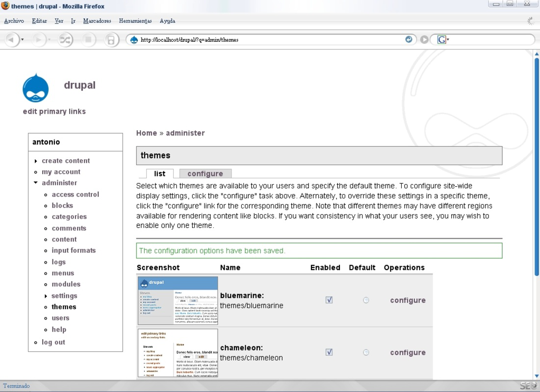540x392 pixels.
Task: Click log out in the sidebar
Action: [53, 343]
